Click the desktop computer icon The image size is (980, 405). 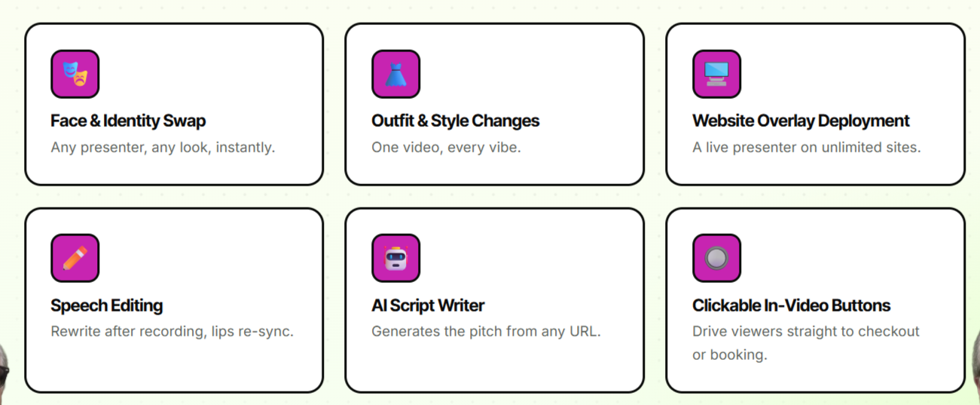(x=716, y=74)
